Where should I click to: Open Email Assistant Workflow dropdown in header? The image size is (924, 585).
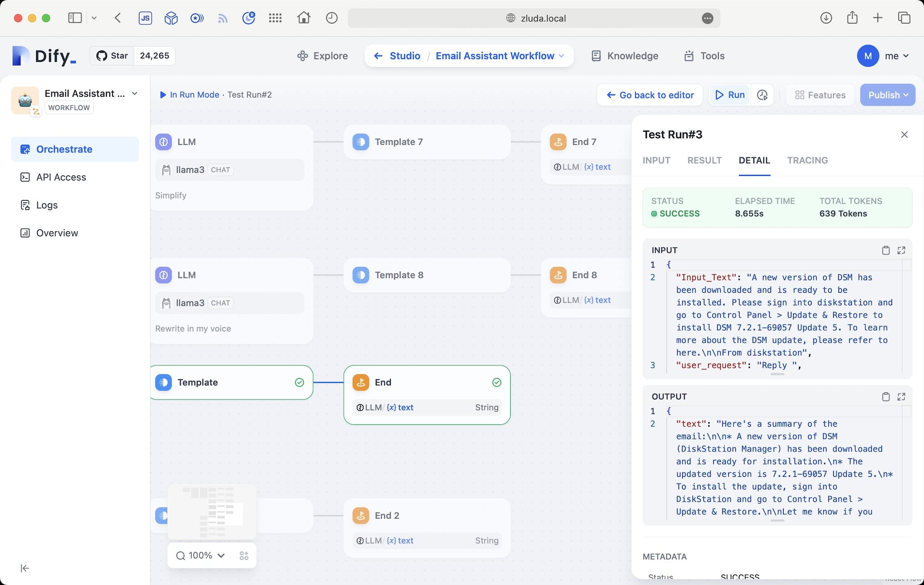[561, 56]
